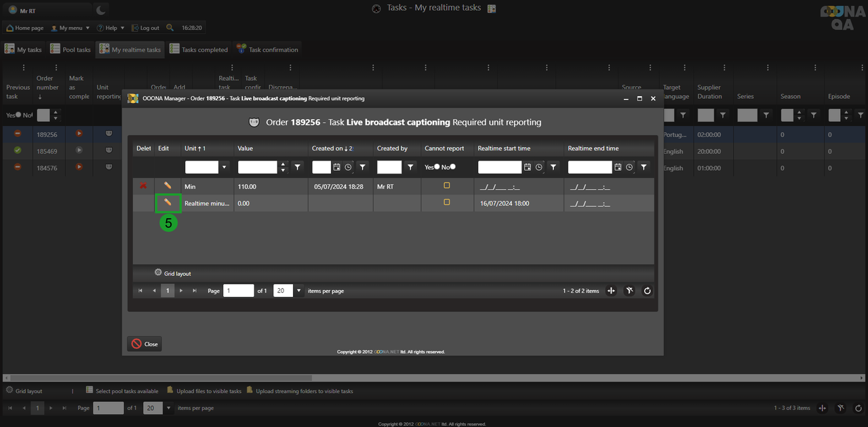Expand the Unit filter dropdown
The width and height of the screenshot is (868, 427).
(224, 167)
